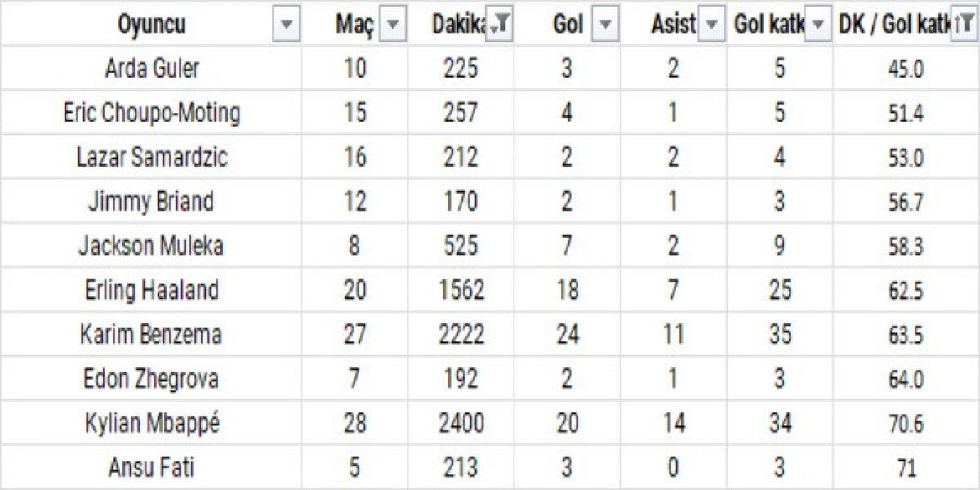The width and height of the screenshot is (980, 490).
Task: Select Karim Benzema's 2222 minutes cell
Action: 461,334
